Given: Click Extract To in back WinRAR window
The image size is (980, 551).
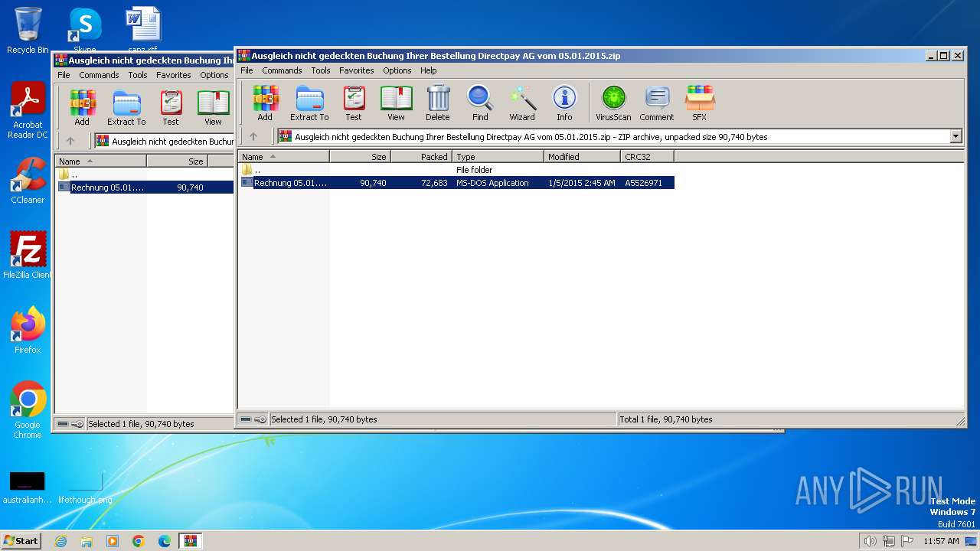Looking at the screenshot, I should click(x=126, y=107).
